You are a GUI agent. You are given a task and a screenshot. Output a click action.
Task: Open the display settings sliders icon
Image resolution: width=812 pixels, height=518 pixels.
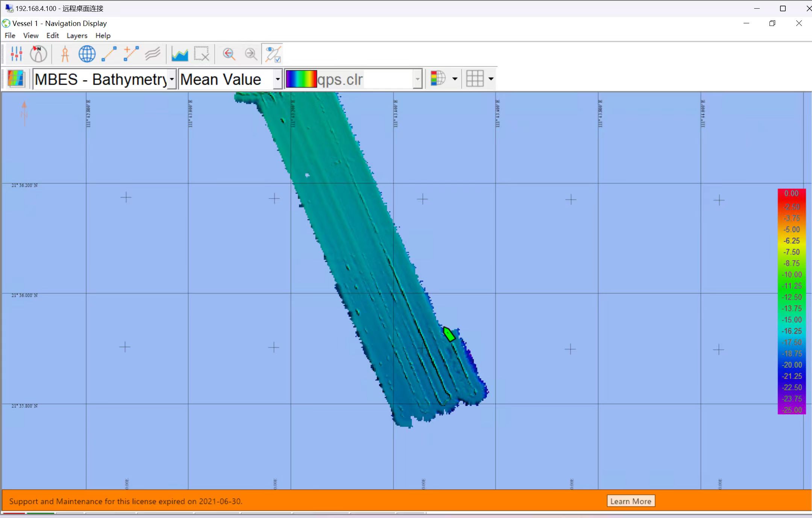coord(16,54)
